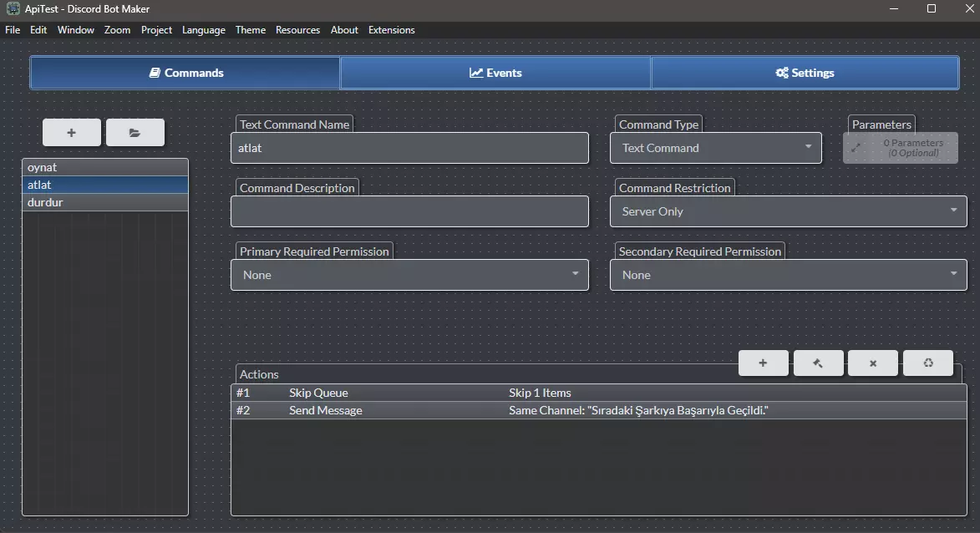This screenshot has width=980, height=533.
Task: Click the X icon above Actions list
Action: point(873,363)
